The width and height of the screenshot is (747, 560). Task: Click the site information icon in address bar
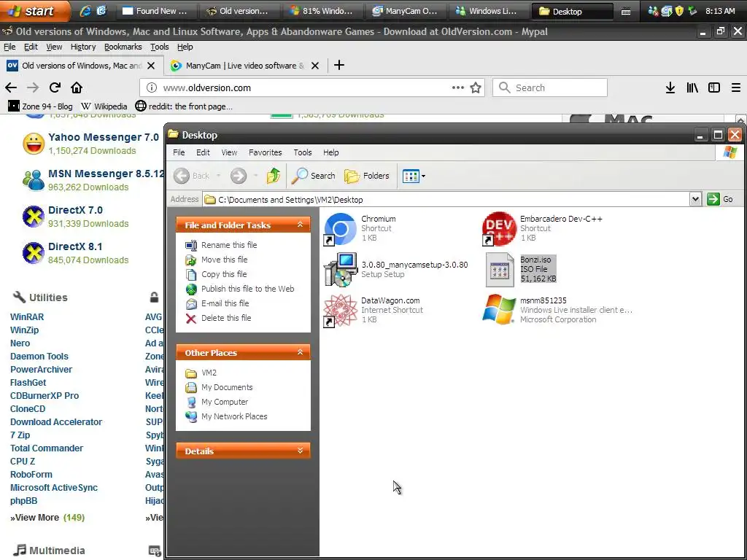click(x=152, y=87)
